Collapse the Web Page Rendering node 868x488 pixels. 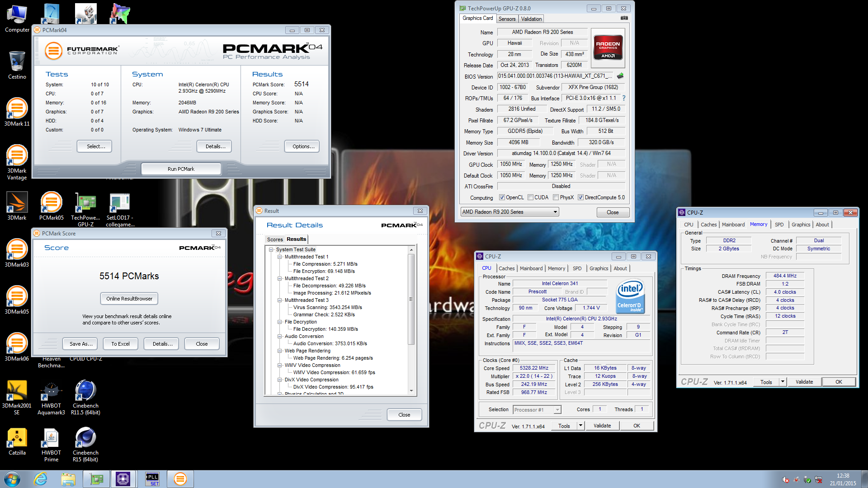coord(280,351)
